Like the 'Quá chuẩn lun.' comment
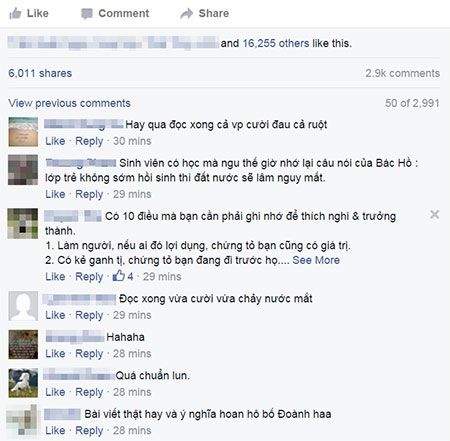The image size is (450, 441). tap(55, 392)
